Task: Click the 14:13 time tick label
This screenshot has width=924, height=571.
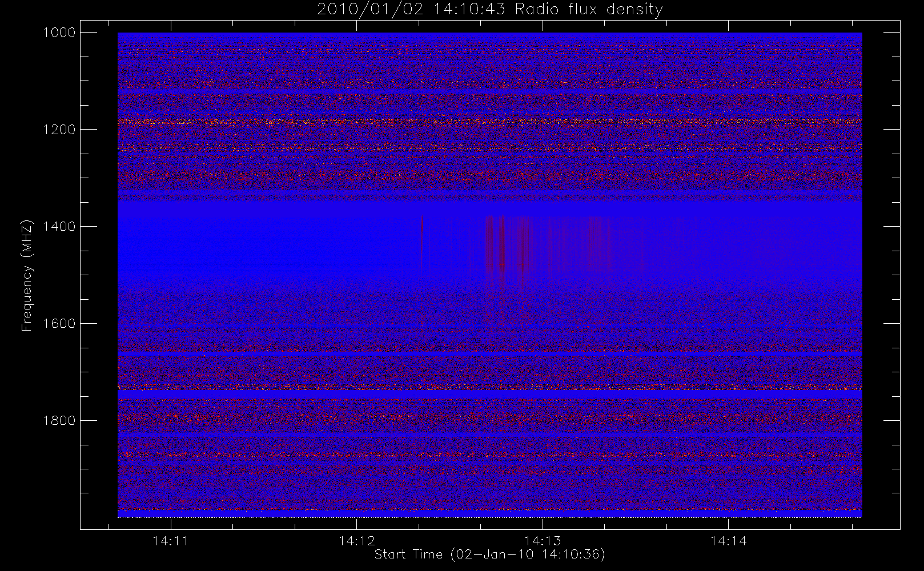Action: point(543,541)
